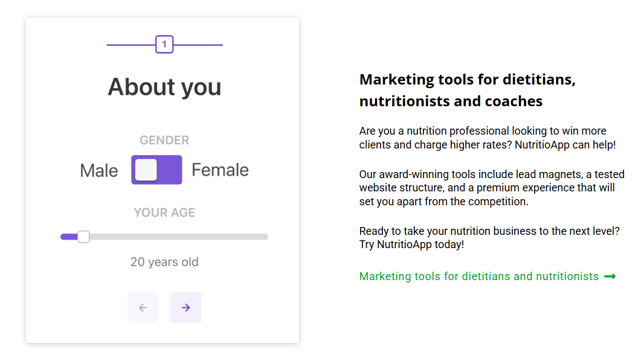Screen dimensions: 644x361
Task: Click the paragraph about award-winning tools
Action: 491,188
